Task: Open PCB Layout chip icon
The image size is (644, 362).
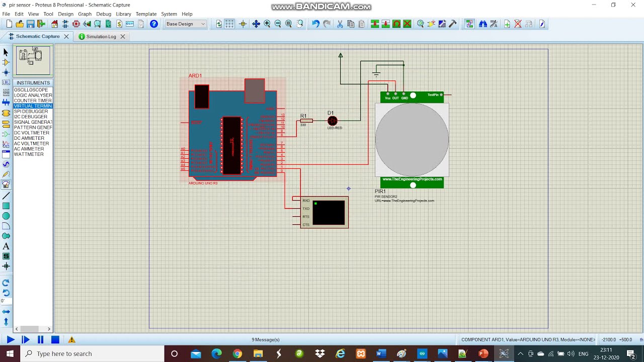Action: click(x=76, y=24)
